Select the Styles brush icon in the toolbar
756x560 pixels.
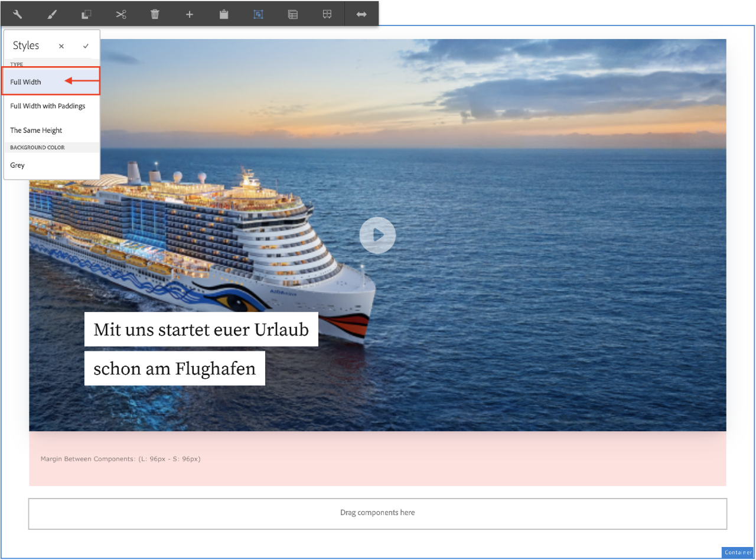pos(52,14)
